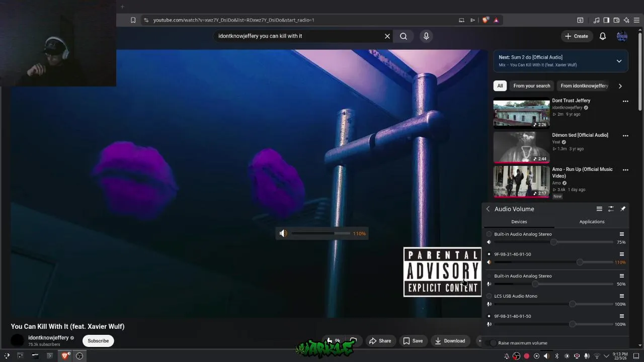This screenshot has height=362, width=644.
Task: Show more filter chips with right arrow
Action: coord(620,86)
